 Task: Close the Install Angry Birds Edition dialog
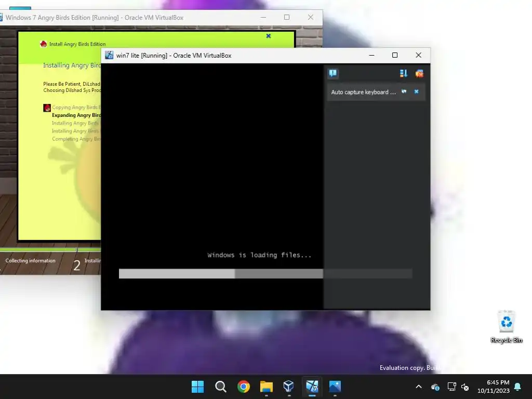(269, 36)
